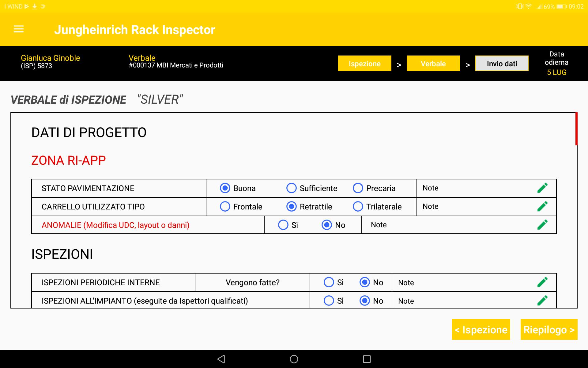The height and width of the screenshot is (368, 588).
Task: Edit note for Carrello Utilizzato Tipo row
Action: point(542,206)
